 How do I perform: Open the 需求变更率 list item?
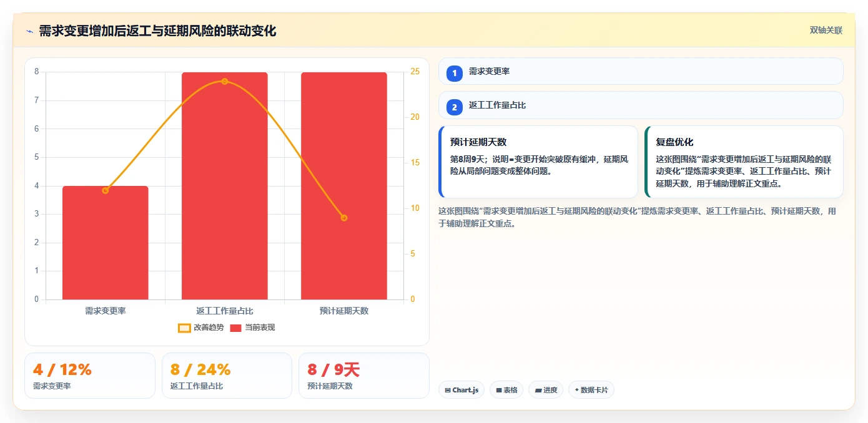pyautogui.click(x=641, y=71)
